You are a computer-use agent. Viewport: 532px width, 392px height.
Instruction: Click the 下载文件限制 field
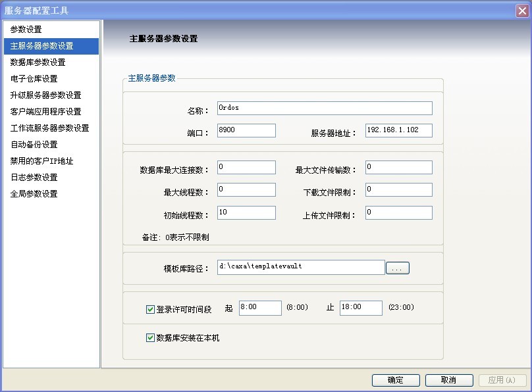[x=398, y=189]
